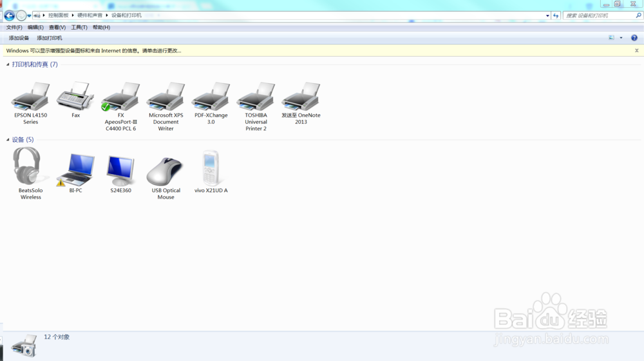
Task: Click the Back navigation arrow
Action: pos(10,15)
